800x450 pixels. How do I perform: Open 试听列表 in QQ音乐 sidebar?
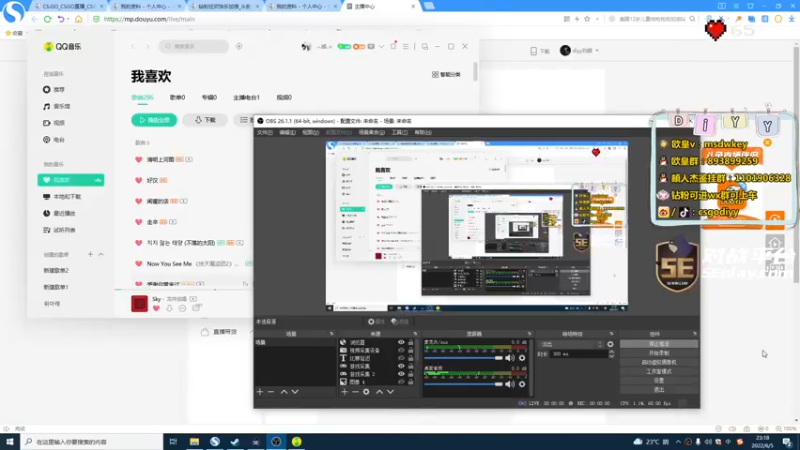(59, 230)
